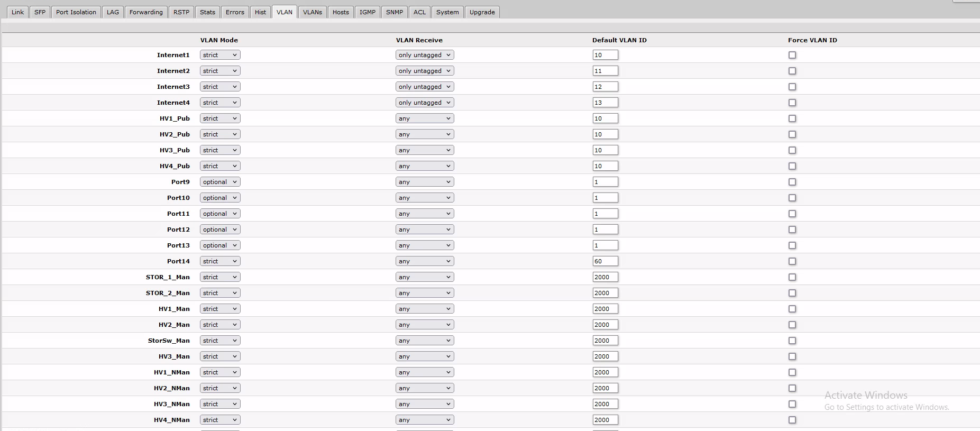The height and width of the screenshot is (431, 980).
Task: Open VLAN Receive dropdown for HV1_Man
Action: click(425, 309)
